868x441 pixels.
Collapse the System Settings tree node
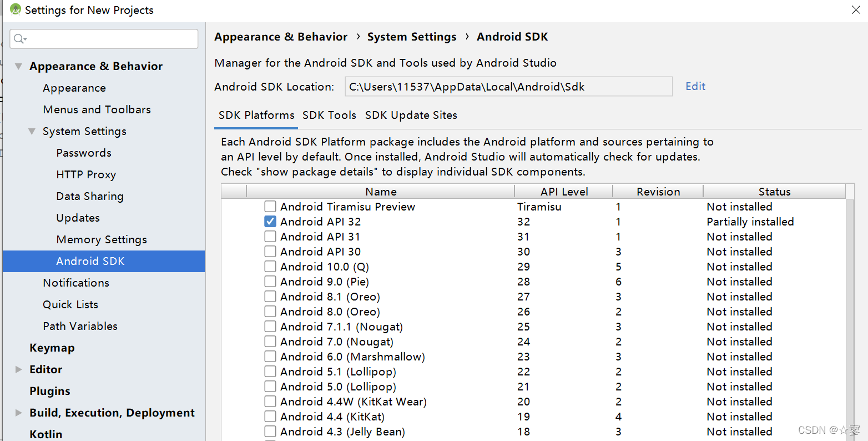click(x=32, y=131)
